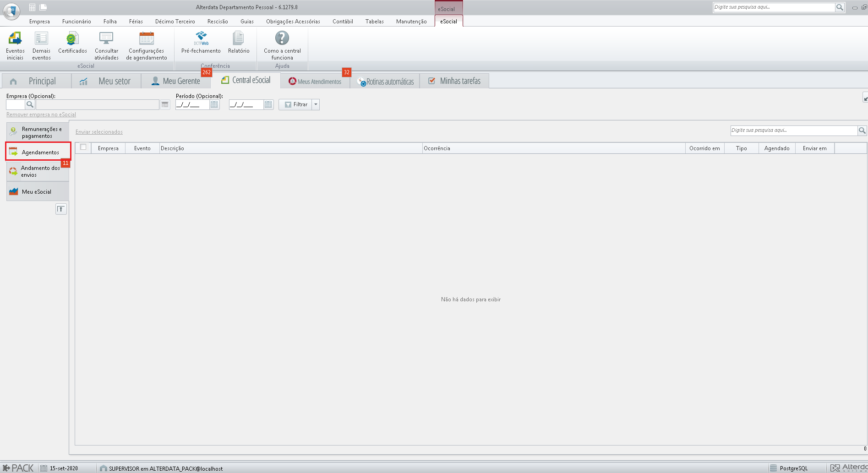Open the Folha menu

tap(110, 22)
